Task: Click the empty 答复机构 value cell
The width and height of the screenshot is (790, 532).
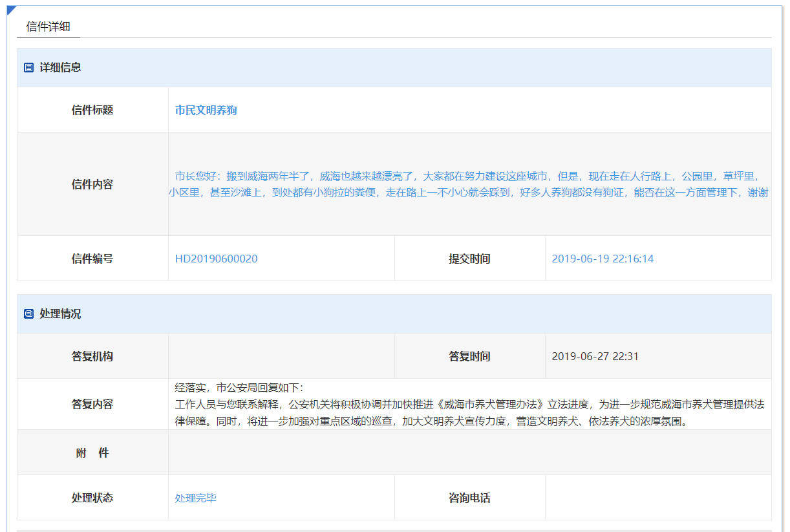Action: click(281, 356)
